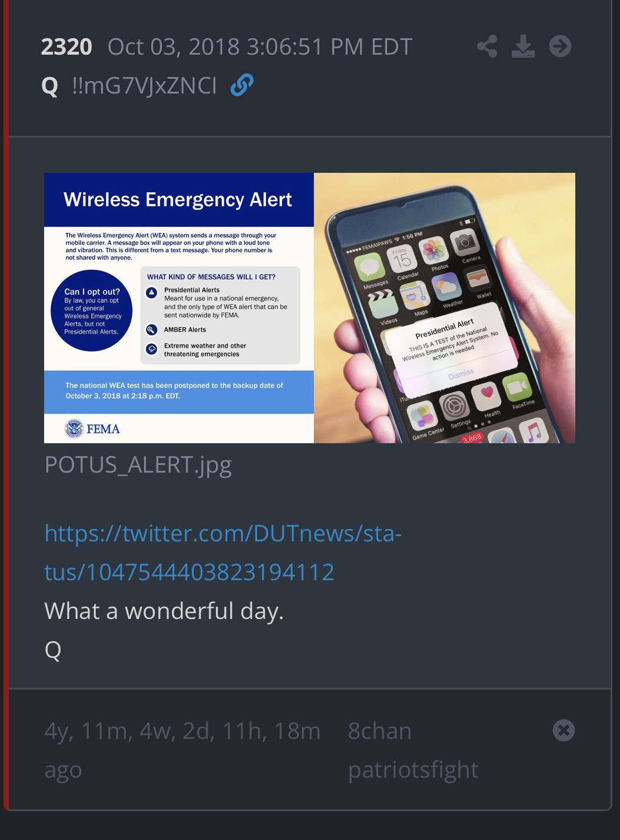This screenshot has height=840, width=620.
Task: Click the 'What a wonderful day.' text
Action: click(x=164, y=611)
